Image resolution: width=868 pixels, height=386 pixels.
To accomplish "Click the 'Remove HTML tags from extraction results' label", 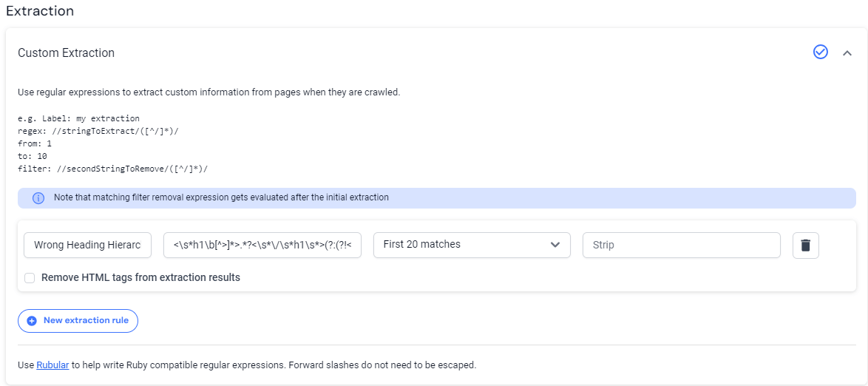I will pos(140,278).
